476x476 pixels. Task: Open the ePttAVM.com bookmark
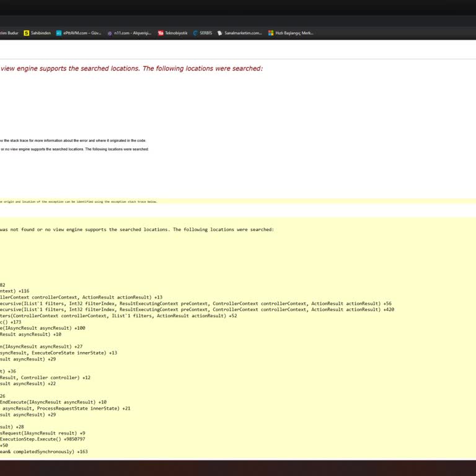coord(79,33)
